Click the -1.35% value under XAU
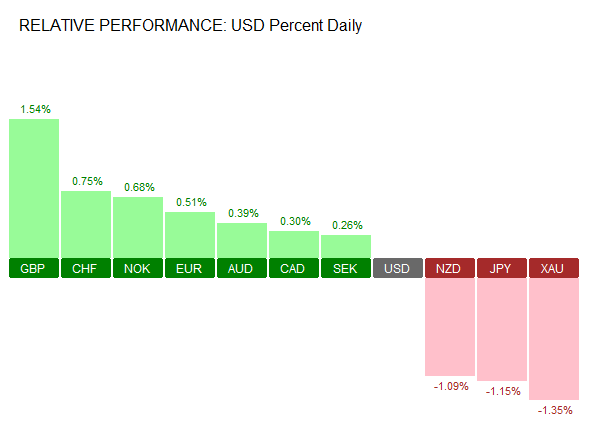Viewport: 604px width, 448px height. [x=555, y=410]
